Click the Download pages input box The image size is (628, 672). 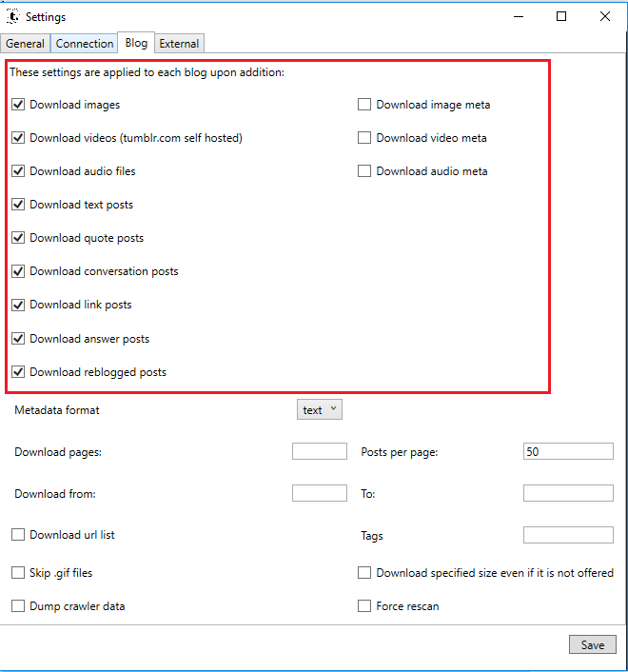click(x=320, y=451)
